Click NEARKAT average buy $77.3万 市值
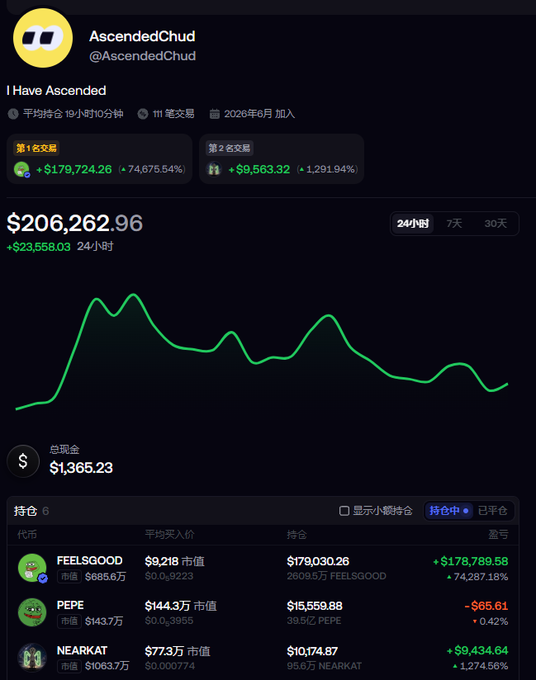Screen dimensions: 536x680 pos(177,651)
